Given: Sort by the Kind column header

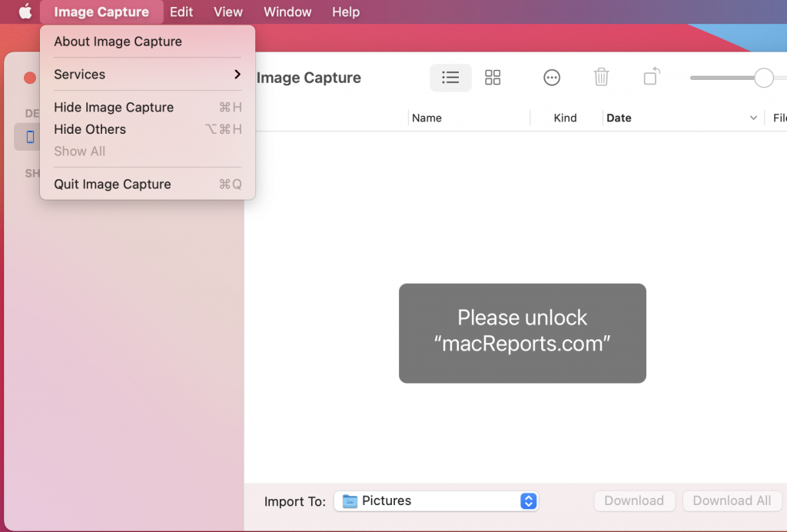Looking at the screenshot, I should click(565, 118).
